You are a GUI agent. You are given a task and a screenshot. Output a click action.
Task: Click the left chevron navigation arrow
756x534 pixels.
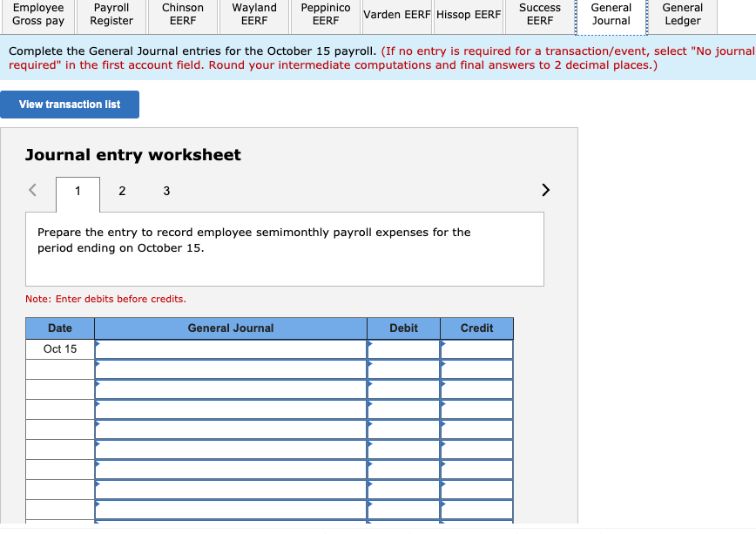tap(31, 190)
